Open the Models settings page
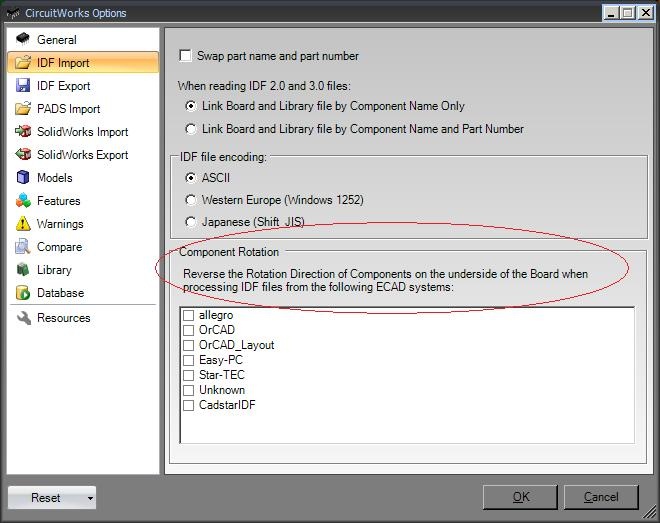Image resolution: width=660 pixels, height=523 pixels. coord(83,177)
